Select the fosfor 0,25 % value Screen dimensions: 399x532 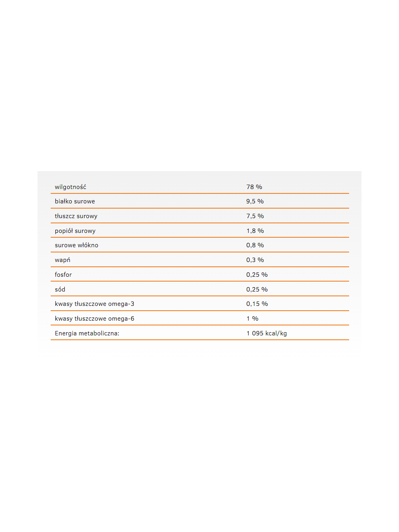click(x=257, y=275)
